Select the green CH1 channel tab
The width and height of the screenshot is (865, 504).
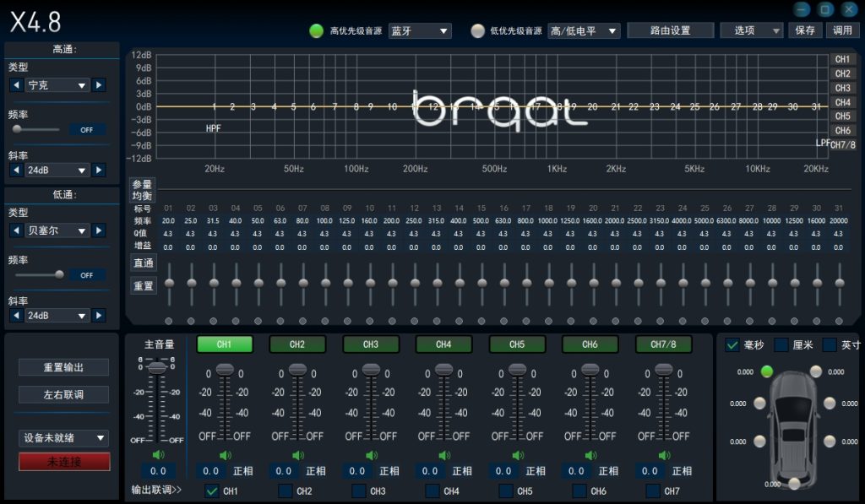click(225, 344)
